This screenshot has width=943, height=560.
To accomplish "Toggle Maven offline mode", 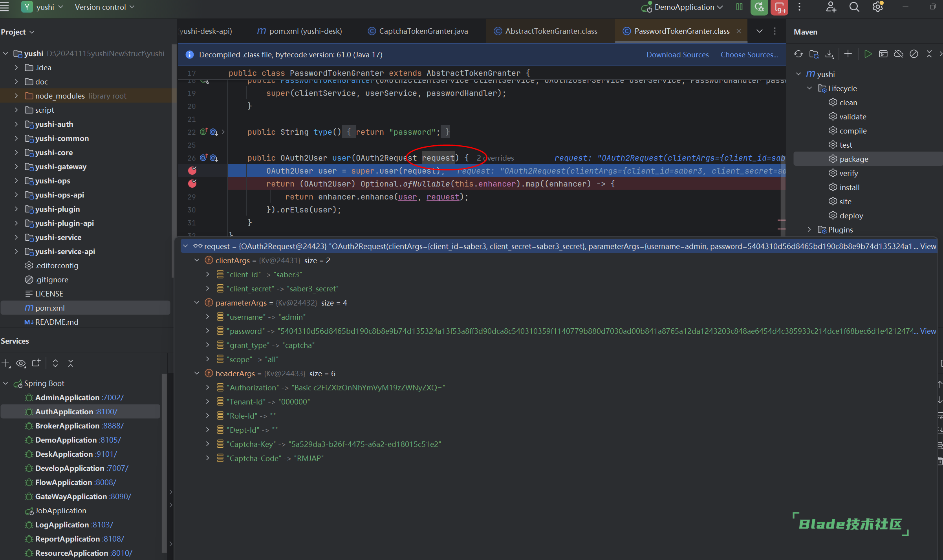I will click(899, 54).
